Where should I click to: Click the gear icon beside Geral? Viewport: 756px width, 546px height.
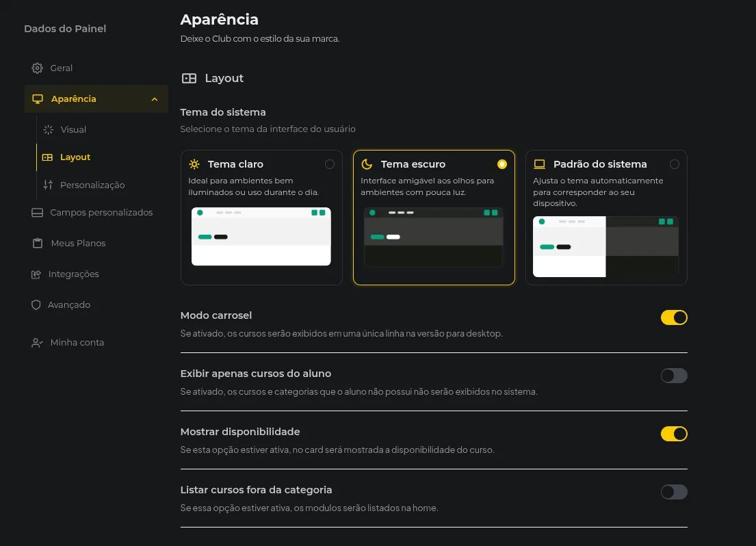37,68
